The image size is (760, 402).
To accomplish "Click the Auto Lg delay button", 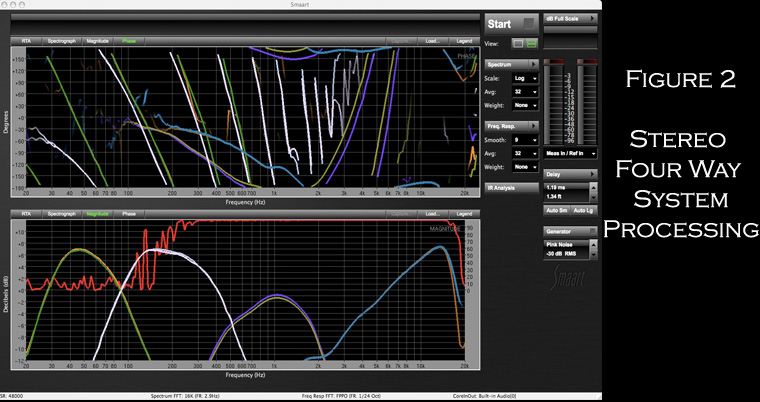I will 584,210.
